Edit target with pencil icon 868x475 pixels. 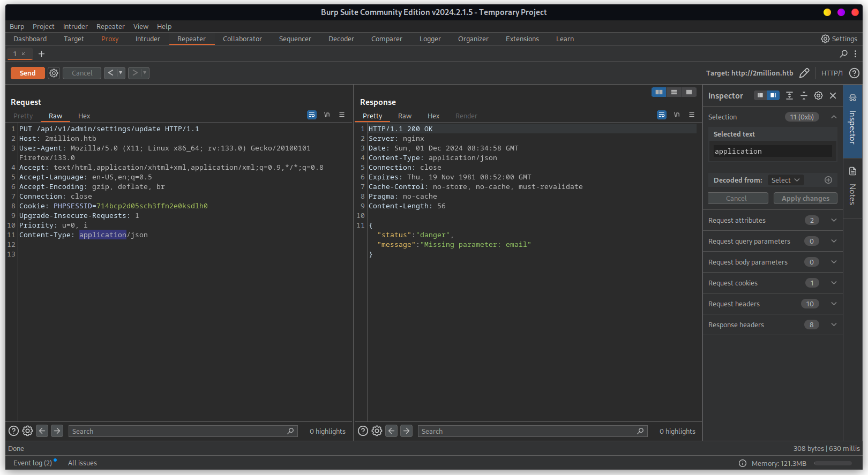click(804, 73)
